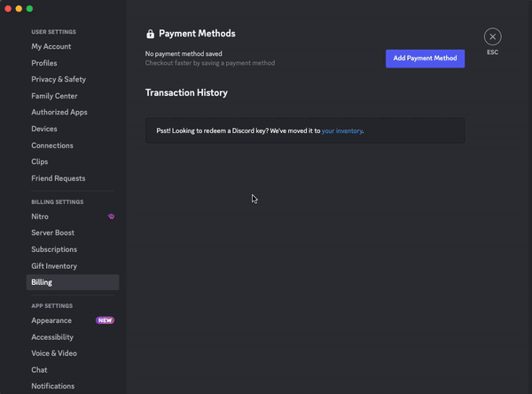532x394 pixels.
Task: Select Authorized Apps
Action: pos(59,112)
